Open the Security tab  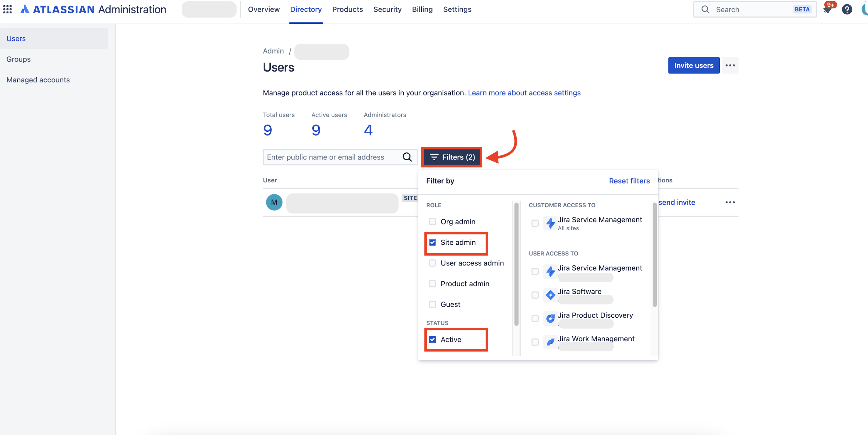pyautogui.click(x=387, y=9)
